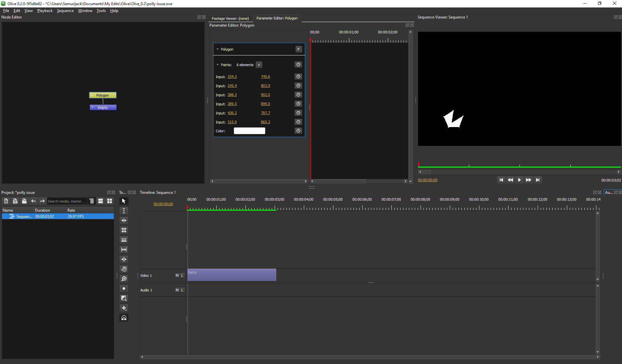The height and width of the screenshot is (364, 622).
Task: Collapse the Polygon parameter section
Action: [218, 49]
